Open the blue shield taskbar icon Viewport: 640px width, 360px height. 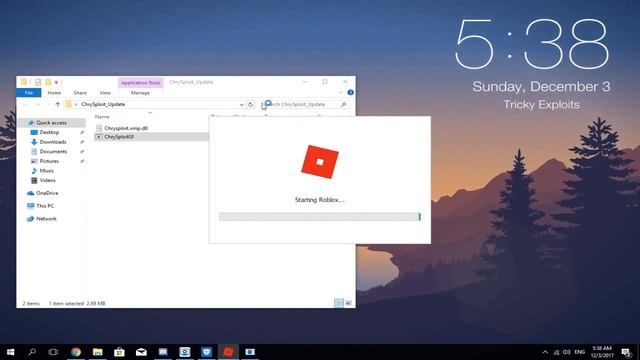pos(207,352)
